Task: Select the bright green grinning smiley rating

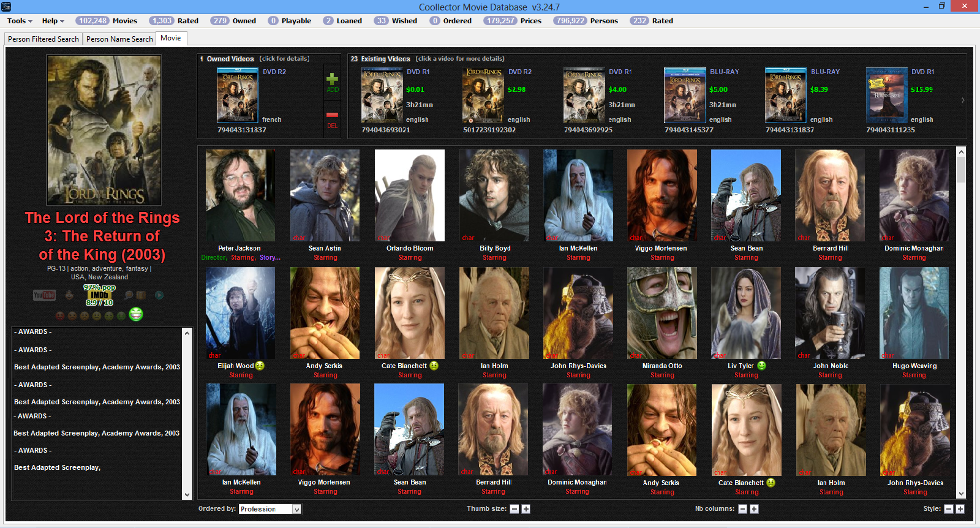Action: coord(136,314)
